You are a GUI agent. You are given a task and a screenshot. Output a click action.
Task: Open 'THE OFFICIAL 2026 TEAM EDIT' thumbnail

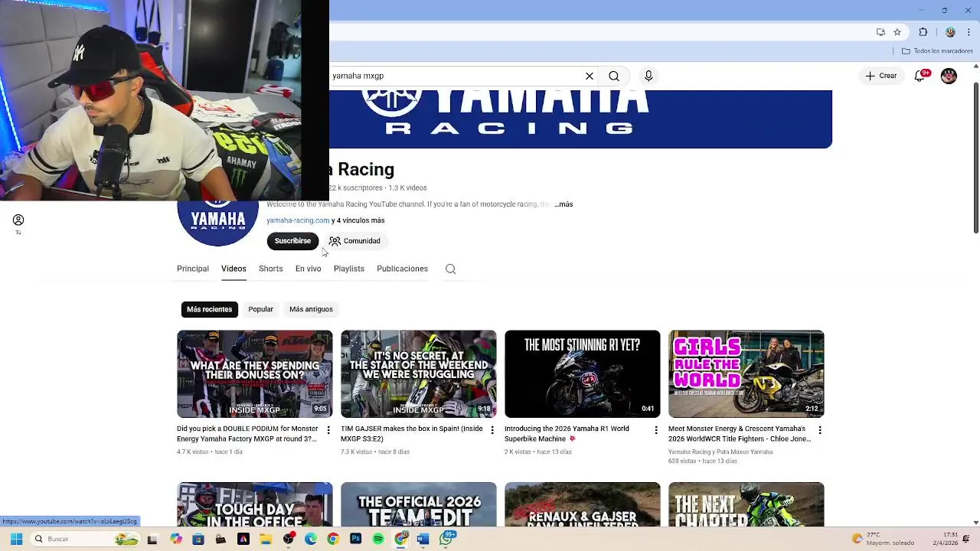[x=419, y=504]
